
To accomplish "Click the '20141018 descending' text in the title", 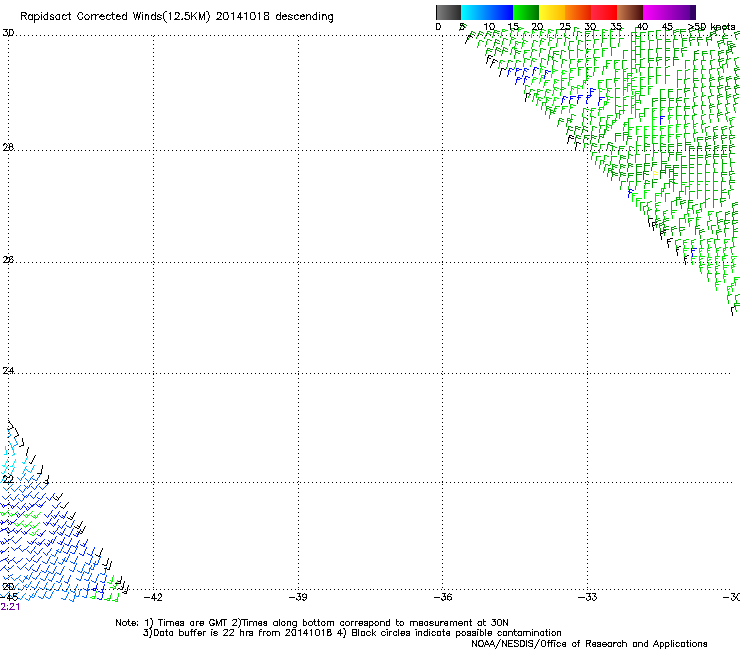I will [275, 17].
